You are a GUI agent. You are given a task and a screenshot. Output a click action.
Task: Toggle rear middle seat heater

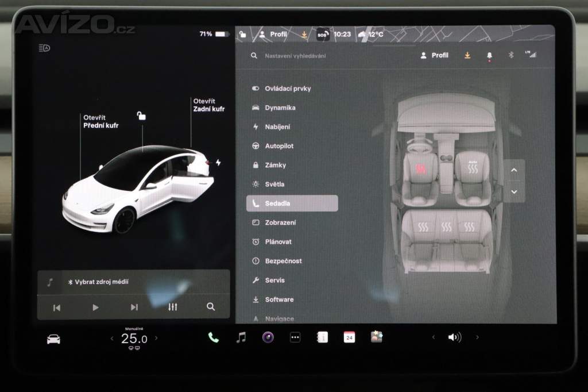446,227
